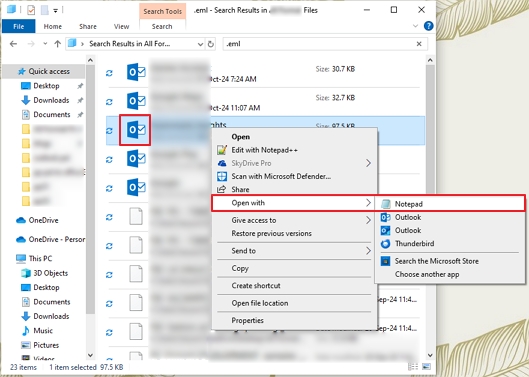The image size is (529, 377).
Task: Expand the Send to submenu
Action: pos(294,251)
